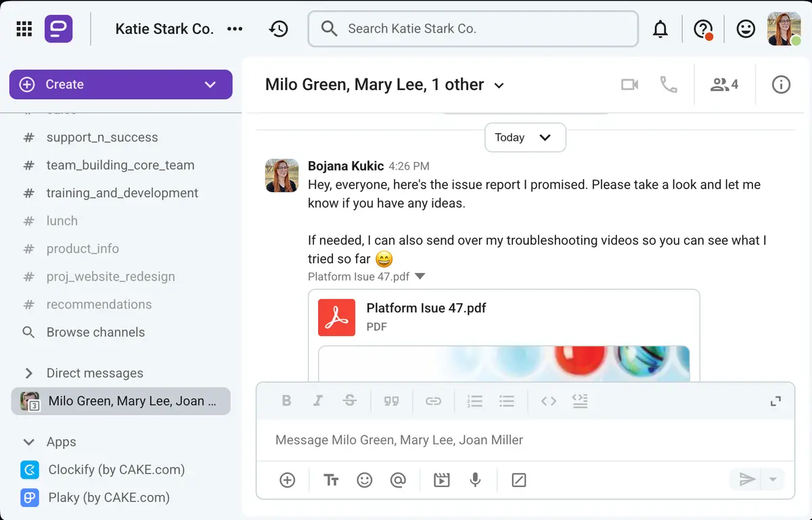Record a video message from the composer
Viewport: 812px width, 520px height.
tap(441, 480)
